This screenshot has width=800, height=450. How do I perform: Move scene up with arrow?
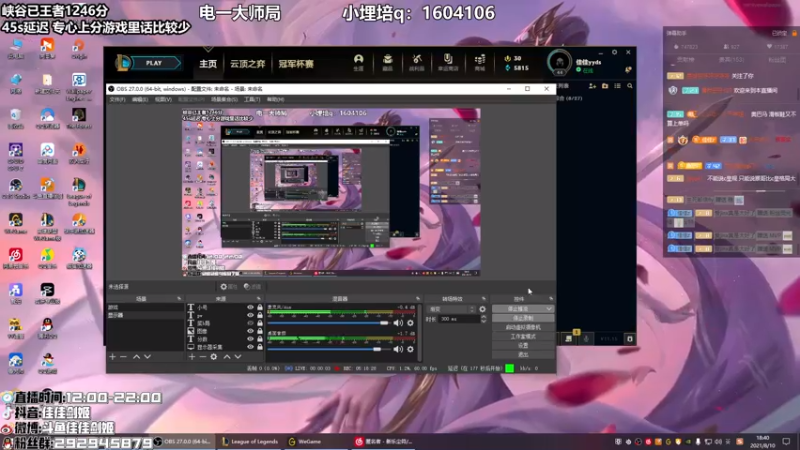coord(136,357)
